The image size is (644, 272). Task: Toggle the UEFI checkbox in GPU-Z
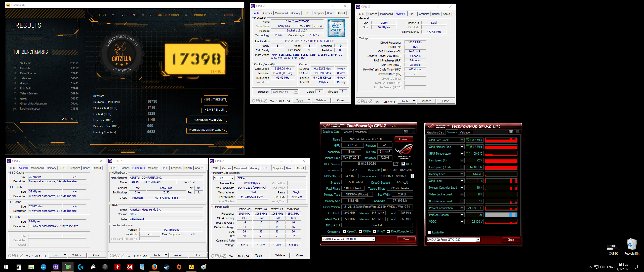click(403, 164)
